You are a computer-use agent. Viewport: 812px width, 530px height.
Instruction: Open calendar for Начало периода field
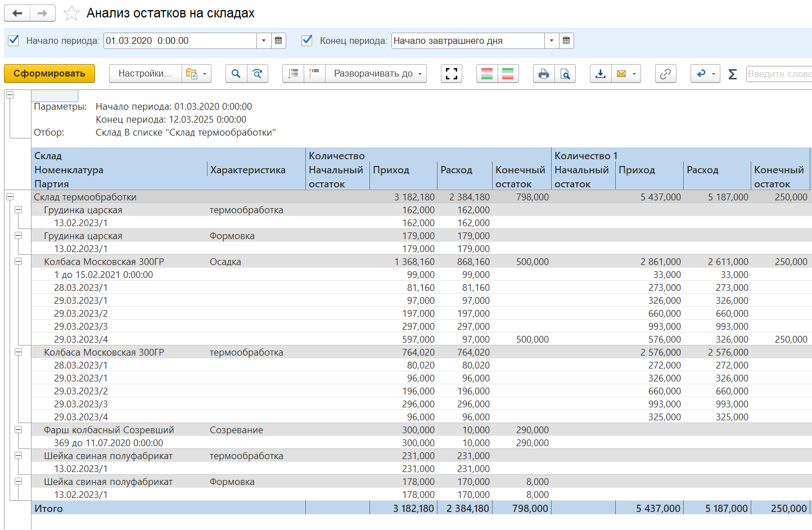[278, 41]
